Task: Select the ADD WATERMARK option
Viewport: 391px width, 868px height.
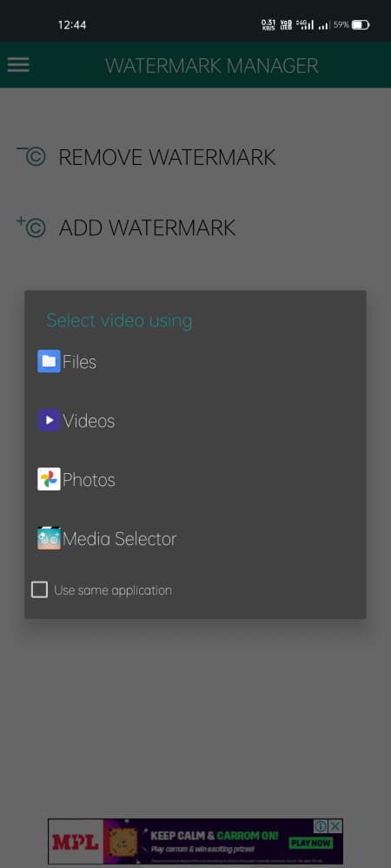Action: point(148,228)
